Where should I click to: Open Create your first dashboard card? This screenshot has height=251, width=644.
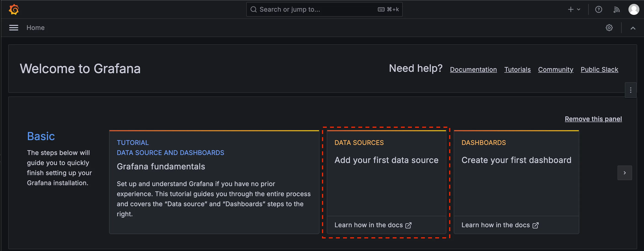pyautogui.click(x=516, y=160)
